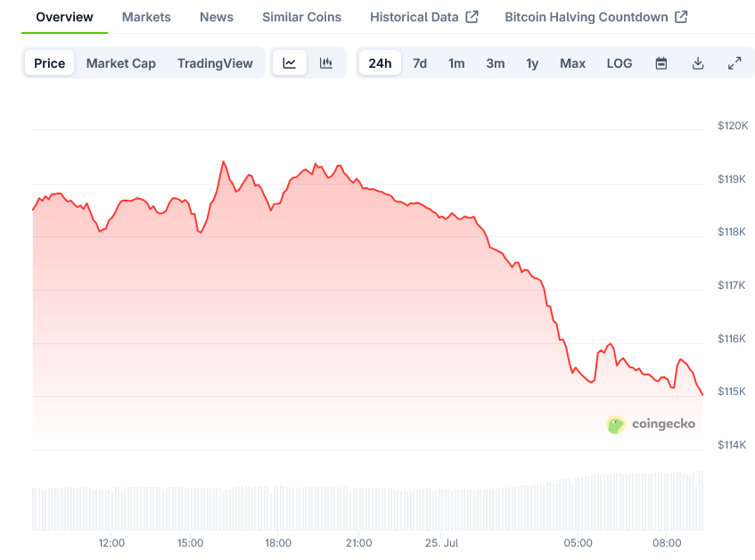Select the 24h time range

pos(380,63)
